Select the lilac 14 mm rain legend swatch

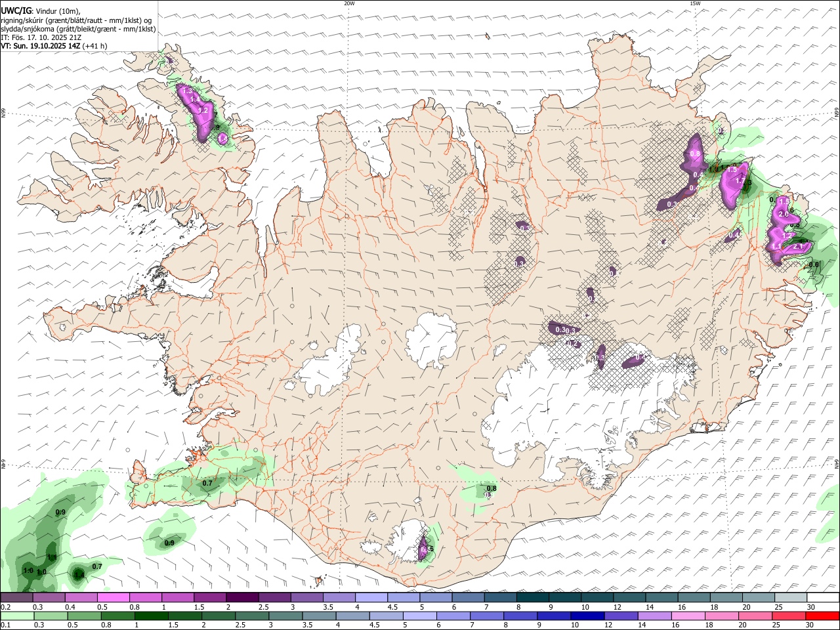point(654,616)
